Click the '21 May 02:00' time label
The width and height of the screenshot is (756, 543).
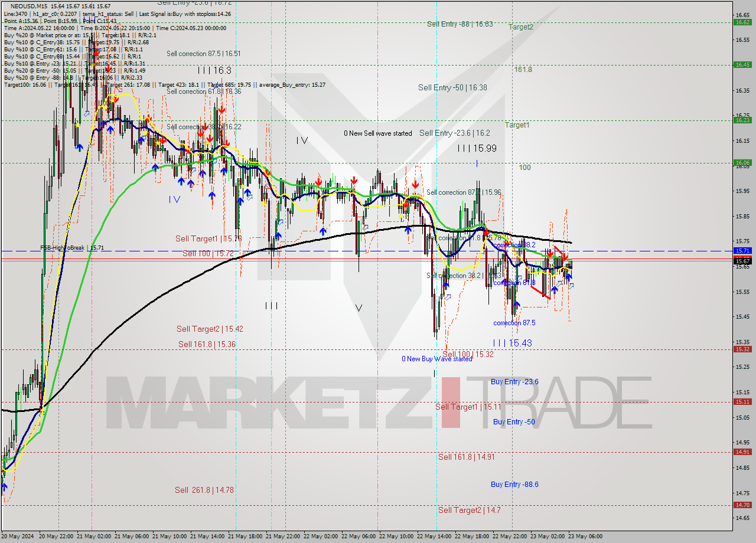pos(94,537)
